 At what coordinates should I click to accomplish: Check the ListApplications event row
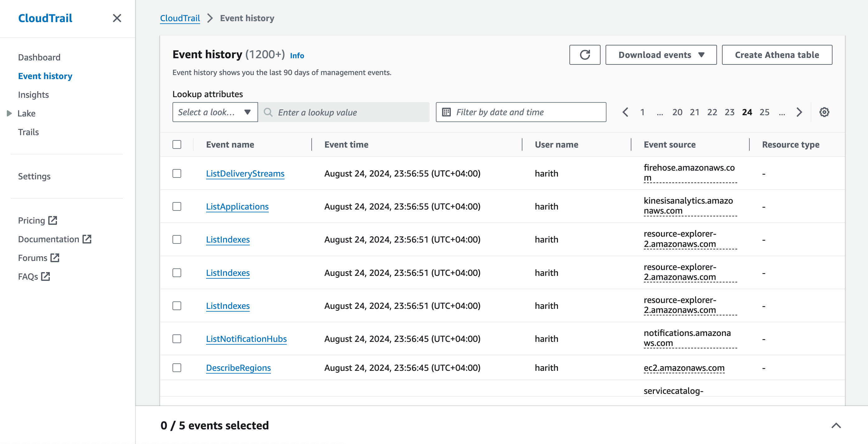pyautogui.click(x=177, y=206)
